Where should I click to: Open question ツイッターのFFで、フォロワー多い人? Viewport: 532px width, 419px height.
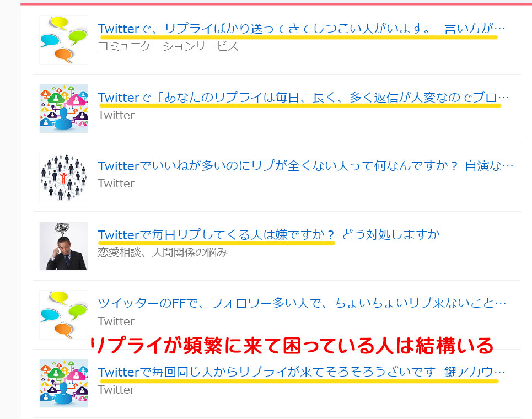click(302, 303)
